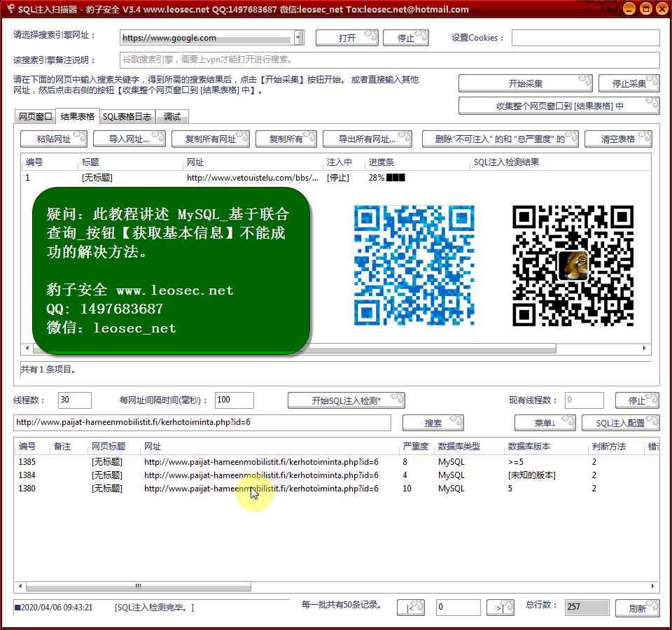This screenshot has width=672, height=630.
Task: Click the lower table horizontal scrollbar thumb
Action: [139, 586]
